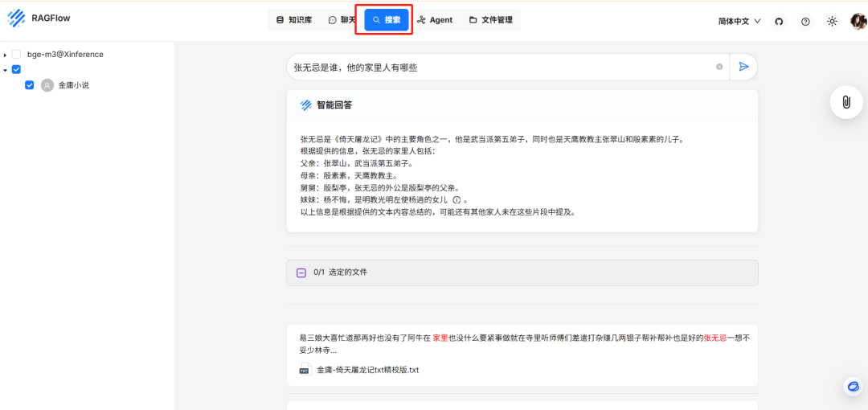The image size is (868, 410).
Task: Toggle the 0/1 选定的文件 checkbox
Action: click(x=301, y=273)
